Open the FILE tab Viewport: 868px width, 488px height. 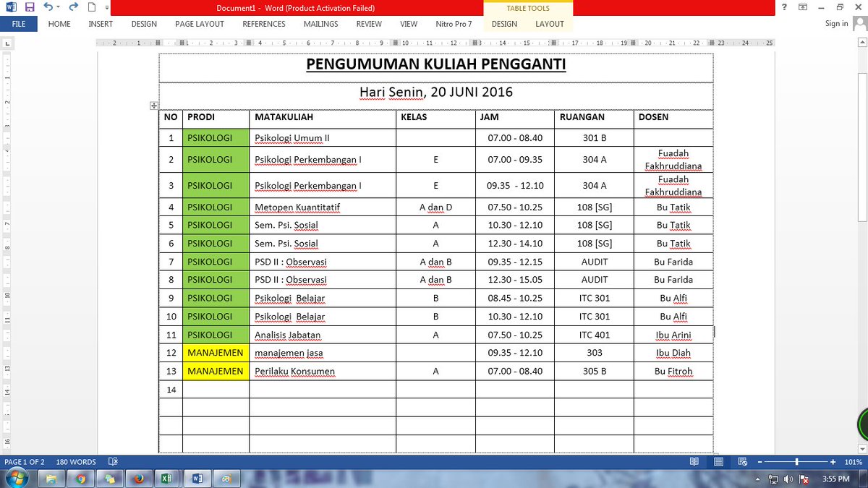coord(19,24)
